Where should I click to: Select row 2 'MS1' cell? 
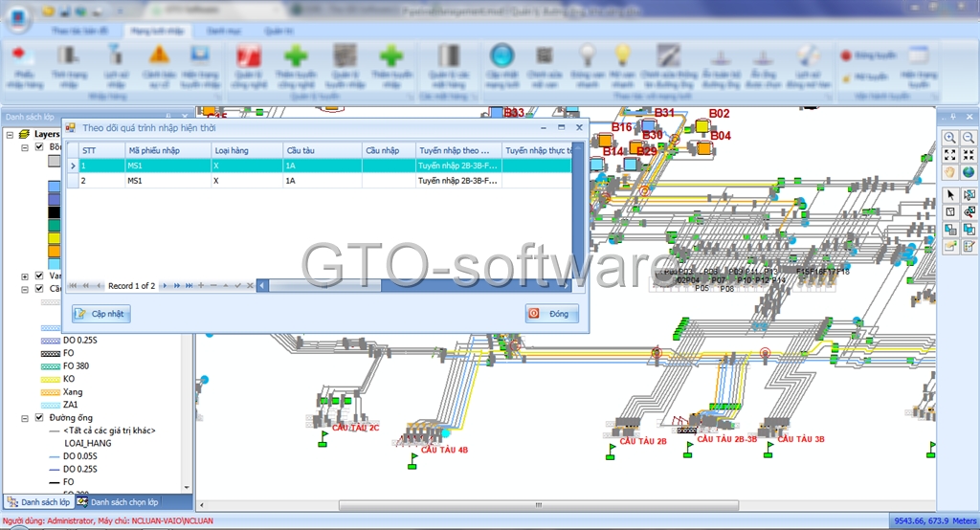coord(167,181)
